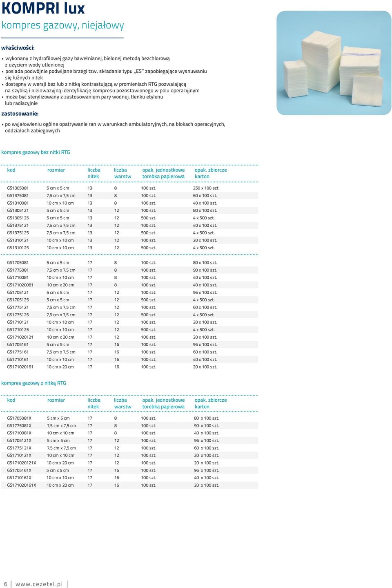Select product code GS1710125
392x588 pixels.
18,330
